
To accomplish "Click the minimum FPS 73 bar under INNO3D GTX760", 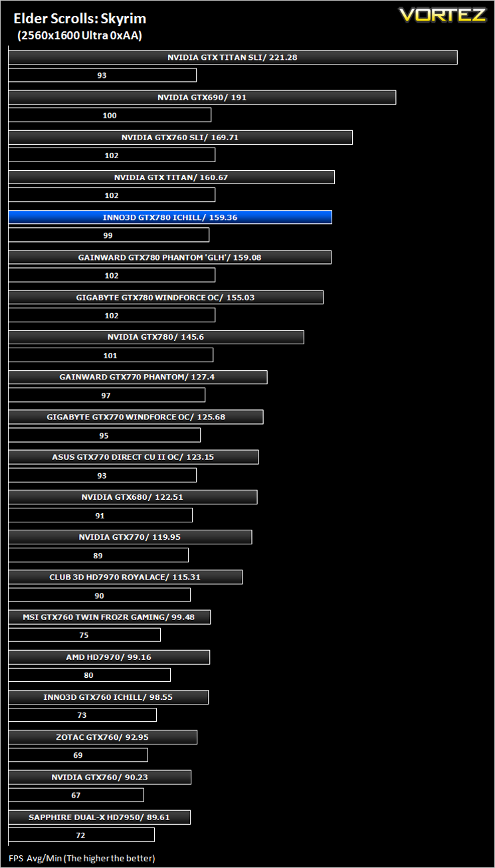I will [x=82, y=715].
